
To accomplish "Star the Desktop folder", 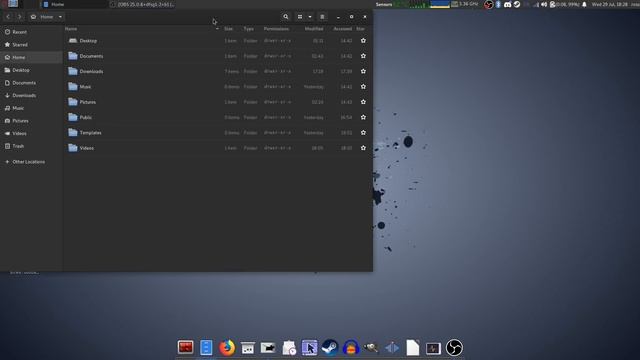I will (x=363, y=40).
